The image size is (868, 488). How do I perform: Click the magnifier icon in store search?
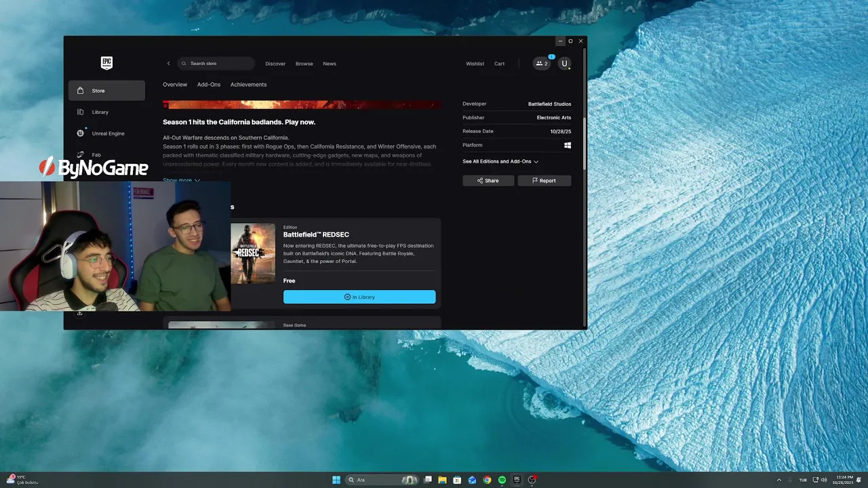coord(184,64)
